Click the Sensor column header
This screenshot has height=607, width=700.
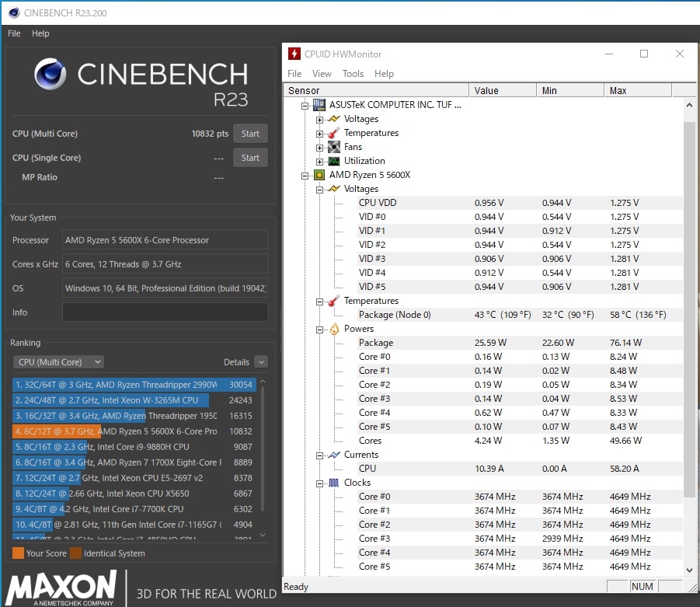[x=376, y=90]
